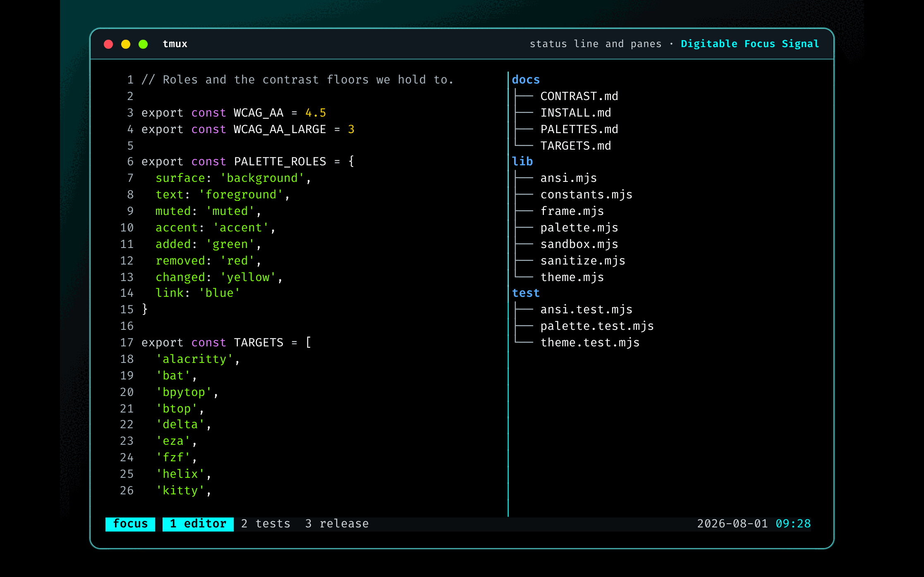Click the 'foreground' string on line 8
This screenshot has height=577, width=924.
click(241, 194)
